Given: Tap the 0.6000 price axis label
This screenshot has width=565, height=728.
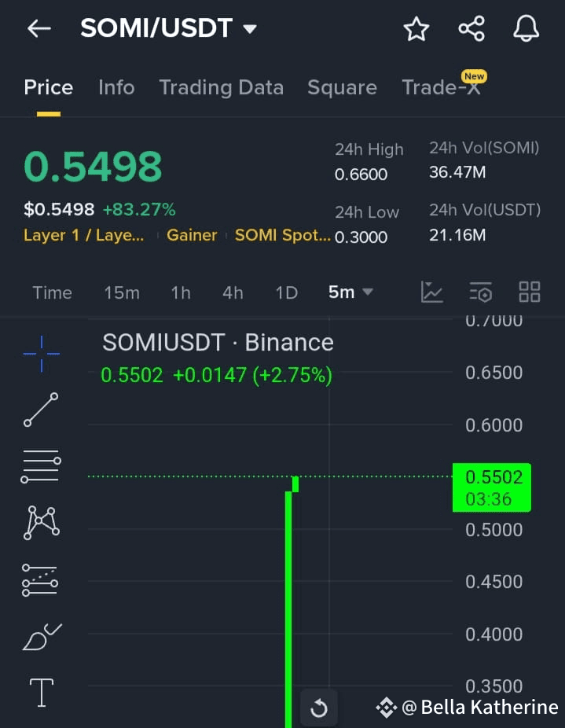Looking at the screenshot, I should point(494,425).
